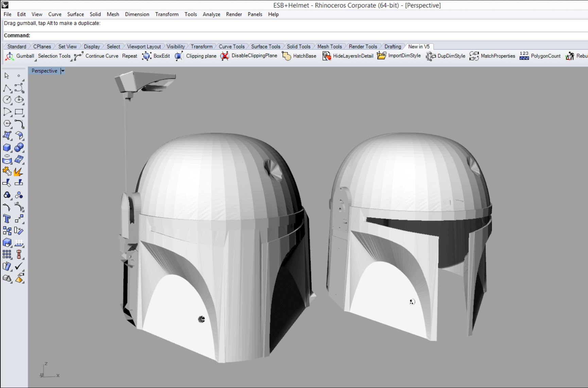Select the Rectangular Array grid tool
This screenshot has width=588, height=388.
(x=7, y=254)
